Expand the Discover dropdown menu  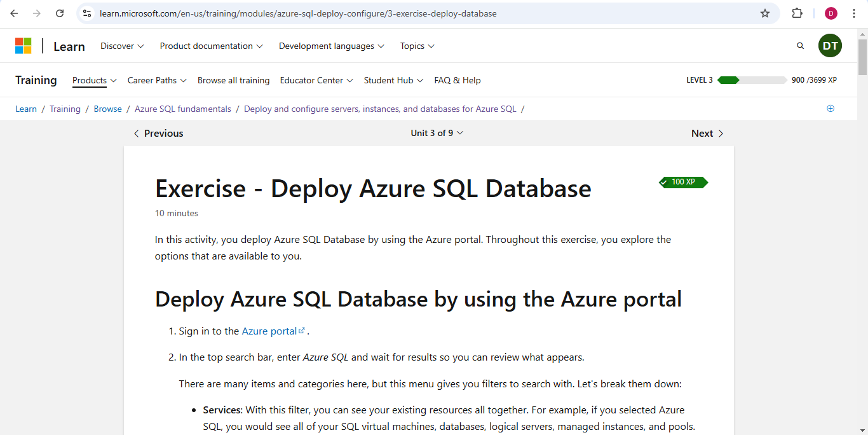point(122,46)
